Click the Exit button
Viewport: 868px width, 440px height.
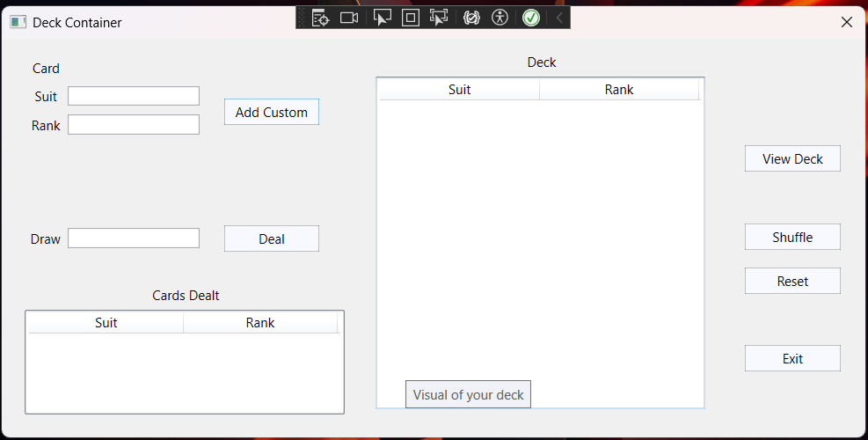[792, 358]
